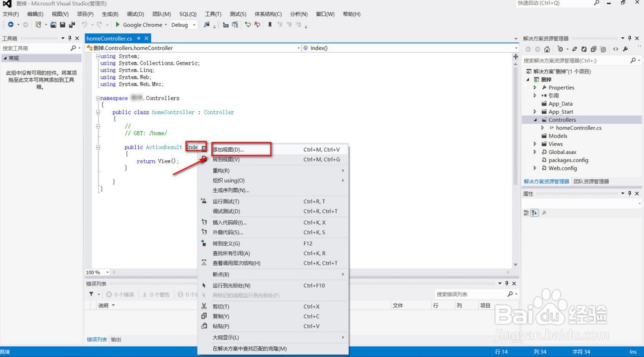Click the 文件 column header in error list
Viewport: 644px width, 357px height.
397,306
